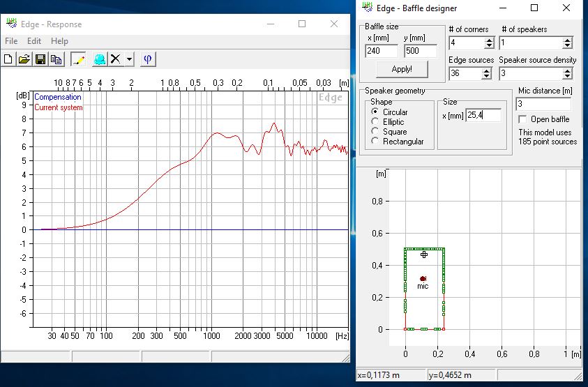The image size is (588, 387).
Task: Click the # of speakers value field
Action: (531, 43)
